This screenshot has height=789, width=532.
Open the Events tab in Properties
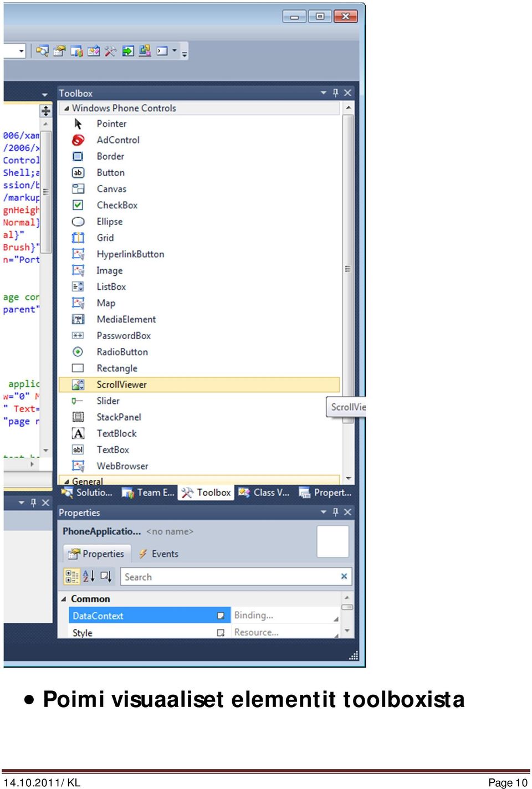pos(158,554)
